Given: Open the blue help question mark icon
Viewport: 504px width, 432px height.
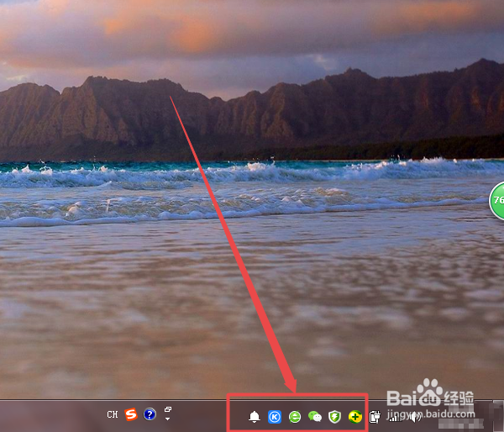Looking at the screenshot, I should (150, 414).
